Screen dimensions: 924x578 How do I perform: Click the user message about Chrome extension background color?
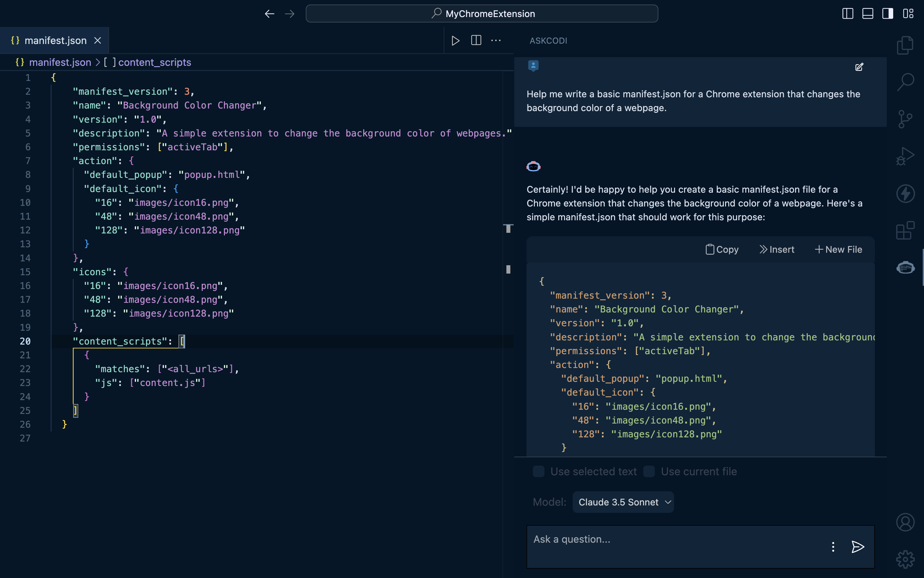[x=693, y=101]
